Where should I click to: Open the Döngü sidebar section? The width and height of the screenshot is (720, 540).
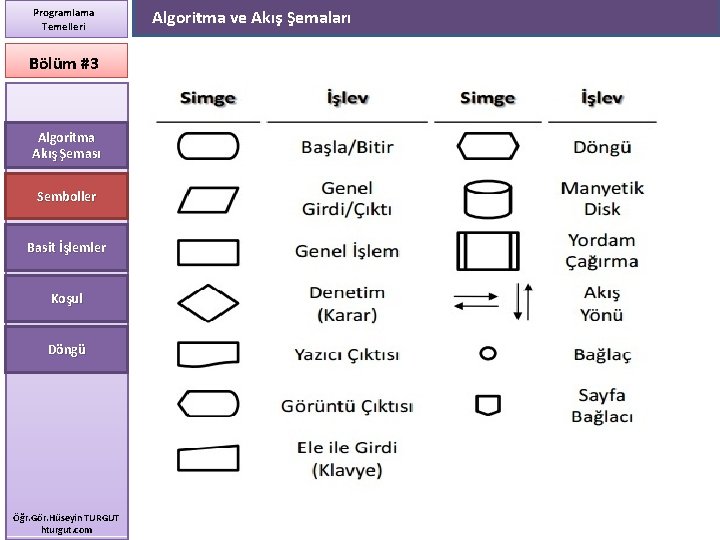click(x=66, y=349)
